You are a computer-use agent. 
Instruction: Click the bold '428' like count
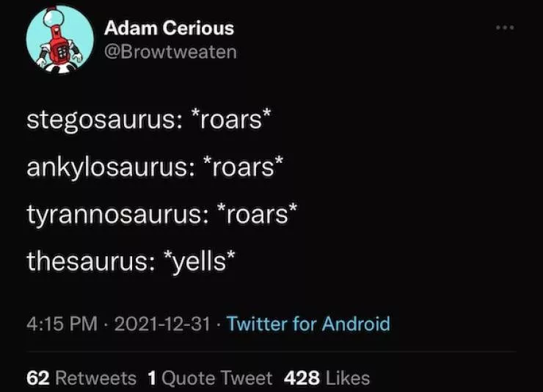(301, 378)
